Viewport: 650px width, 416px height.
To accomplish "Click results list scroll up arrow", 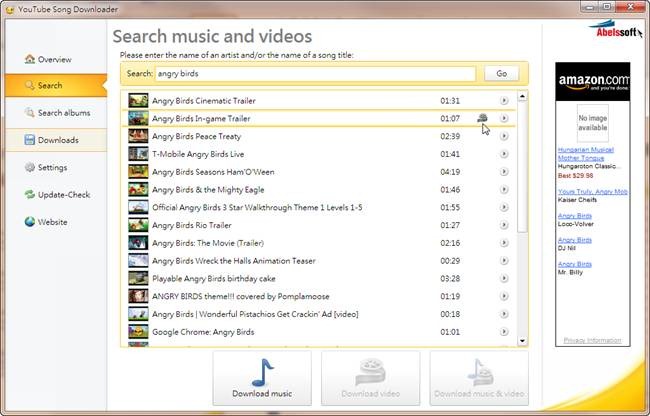I will click(522, 96).
